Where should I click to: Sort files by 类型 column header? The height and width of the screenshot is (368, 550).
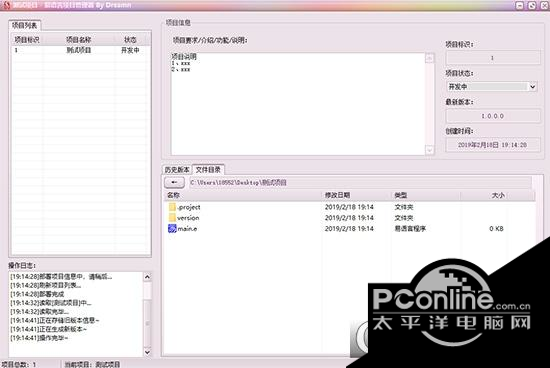click(426, 195)
